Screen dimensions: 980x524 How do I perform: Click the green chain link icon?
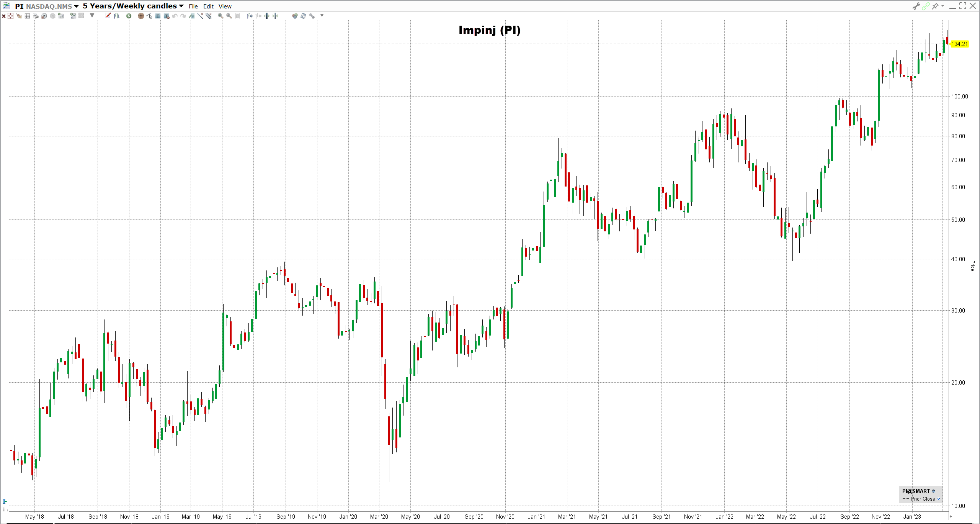pyautogui.click(x=926, y=6)
